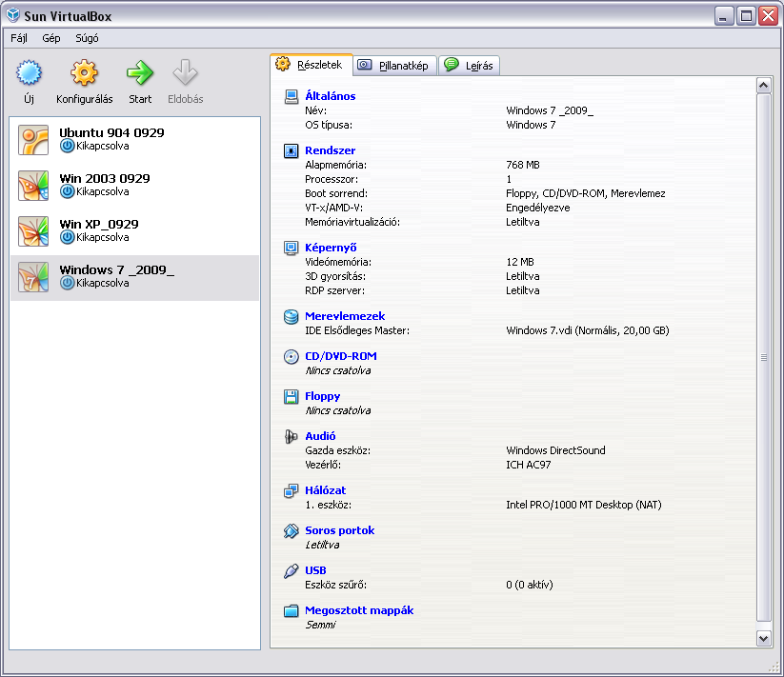
Task: Switch to the Részletek tab
Action: coord(311,65)
